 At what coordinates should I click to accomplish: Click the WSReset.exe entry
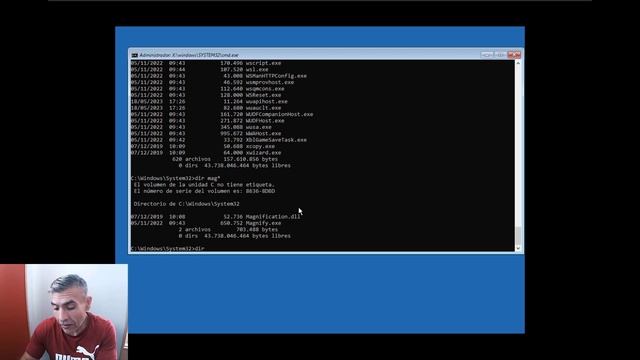pyautogui.click(x=263, y=95)
